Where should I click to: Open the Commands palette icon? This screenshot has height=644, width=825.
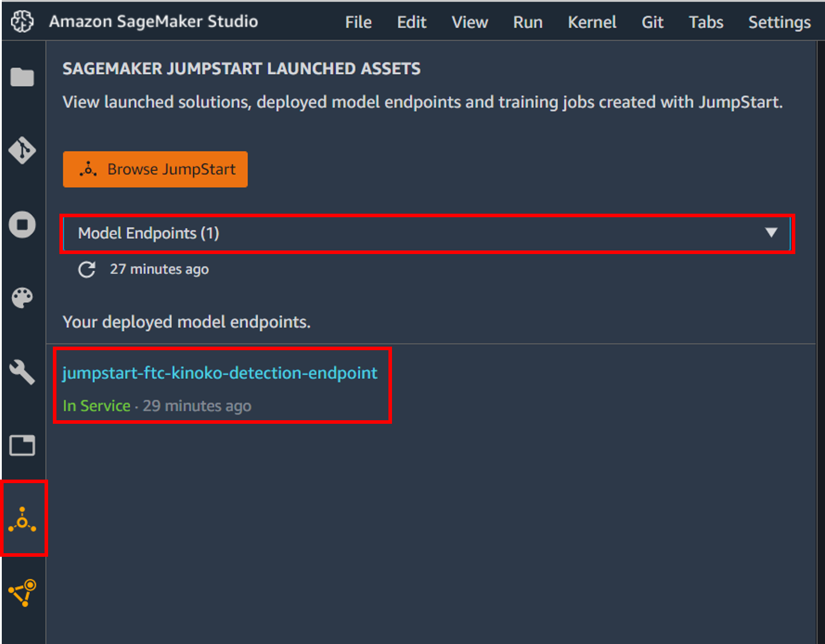[x=23, y=298]
